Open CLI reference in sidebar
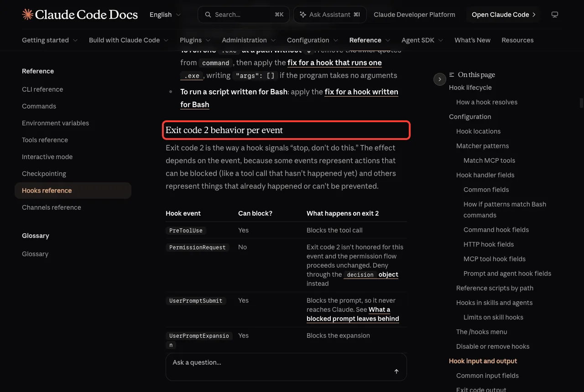This screenshot has height=392, width=584. click(42, 89)
